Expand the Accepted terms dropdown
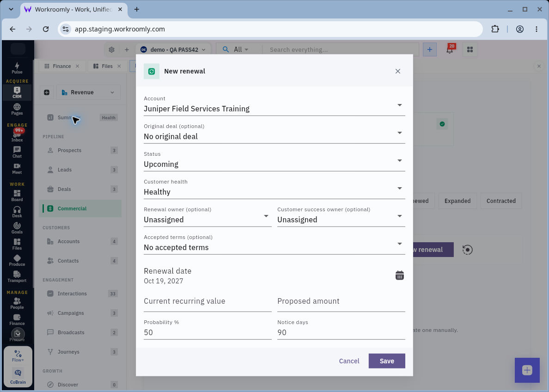The width and height of the screenshot is (549, 392). coord(274,244)
